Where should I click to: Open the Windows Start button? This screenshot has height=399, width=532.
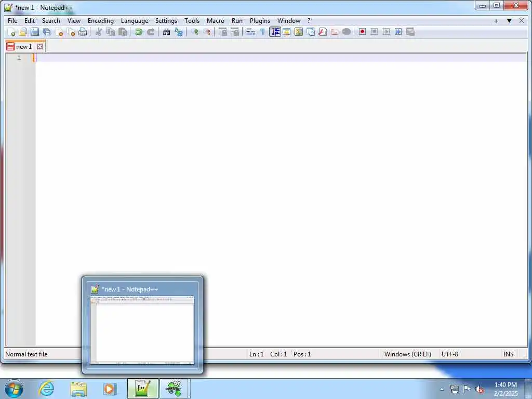point(14,389)
